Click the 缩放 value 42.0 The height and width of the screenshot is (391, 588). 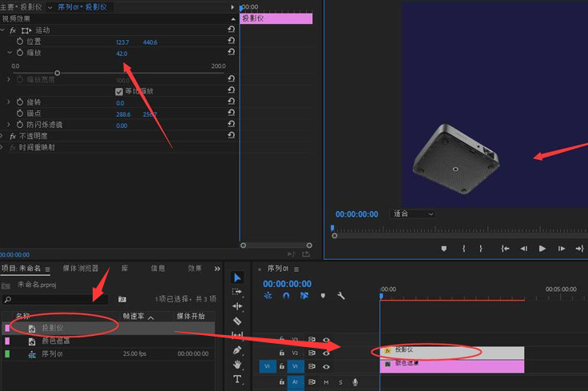tap(121, 54)
